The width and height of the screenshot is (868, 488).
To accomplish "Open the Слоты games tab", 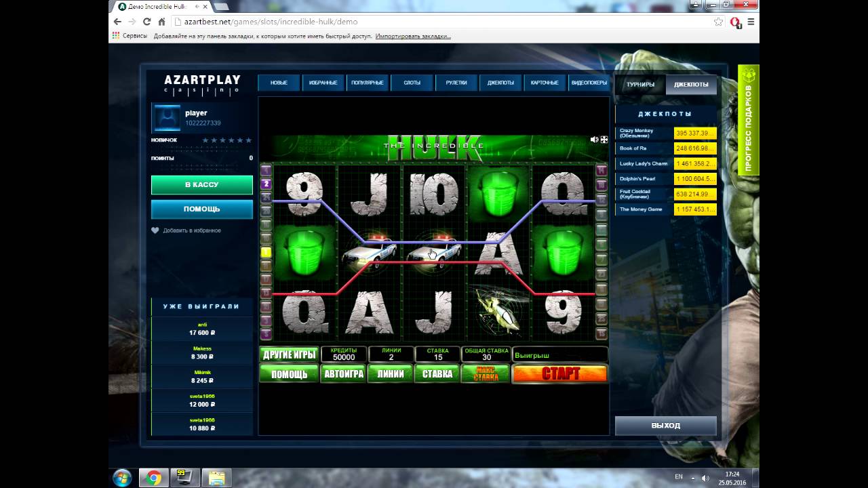I will click(412, 83).
